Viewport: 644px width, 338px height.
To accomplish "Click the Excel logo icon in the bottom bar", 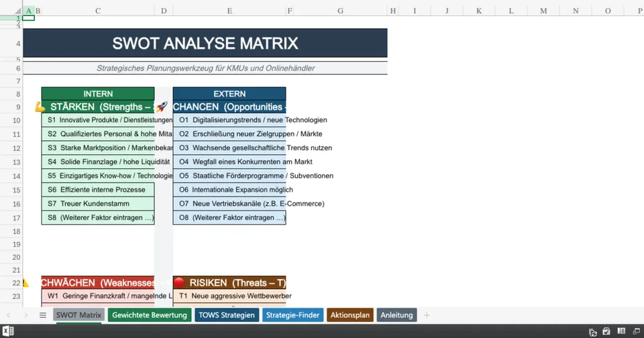I will tap(8, 331).
